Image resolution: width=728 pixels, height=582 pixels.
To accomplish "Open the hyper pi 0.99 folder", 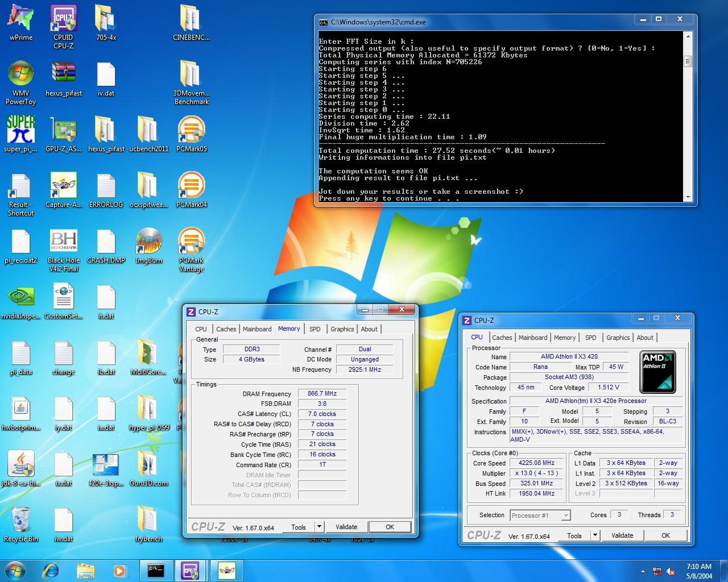I will point(148,413).
